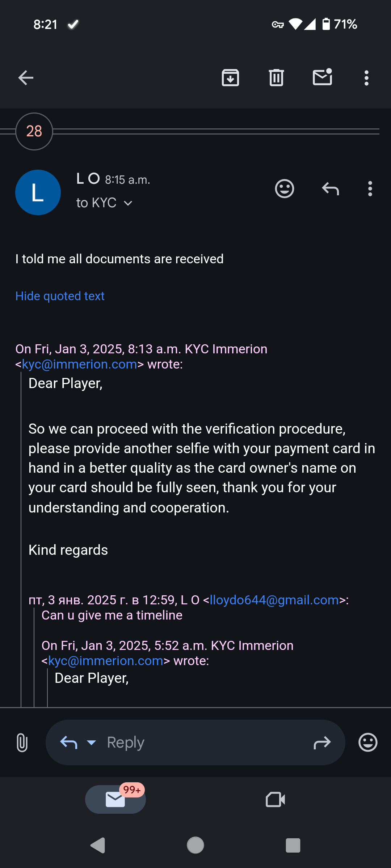Expand the 28 collapsed messages

coord(34,131)
